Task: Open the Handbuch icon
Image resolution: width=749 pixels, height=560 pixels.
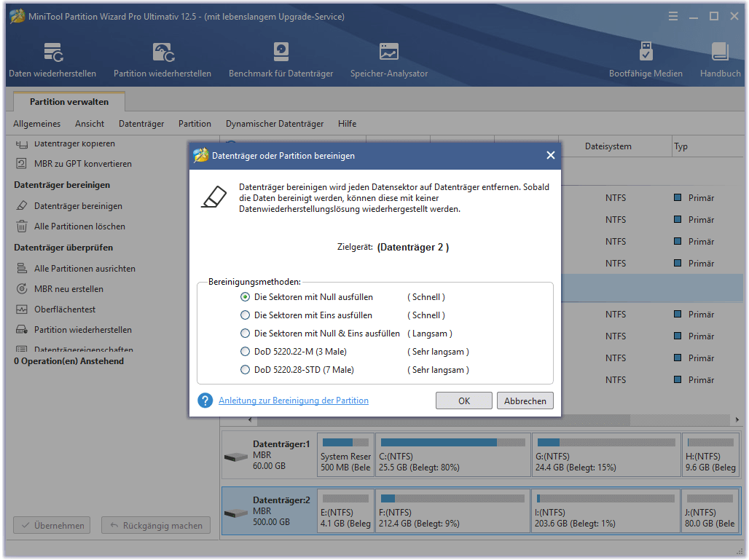Action: tap(720, 52)
